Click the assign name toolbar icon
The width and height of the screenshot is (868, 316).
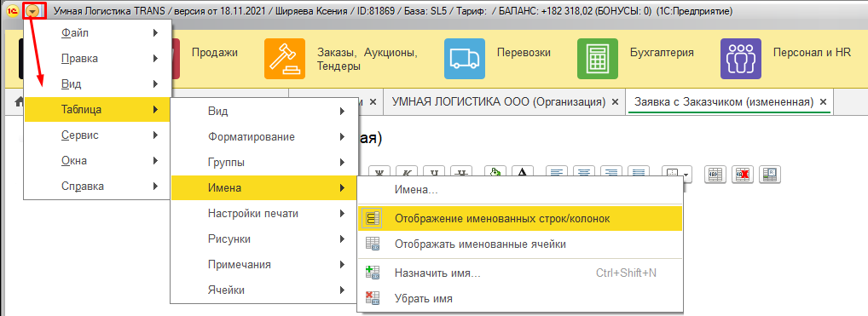715,174
